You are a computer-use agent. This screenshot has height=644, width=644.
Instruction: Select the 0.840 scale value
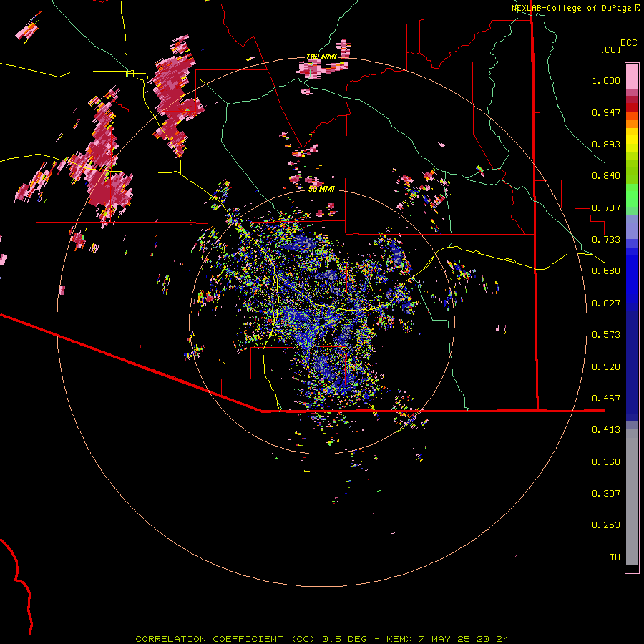coord(606,176)
